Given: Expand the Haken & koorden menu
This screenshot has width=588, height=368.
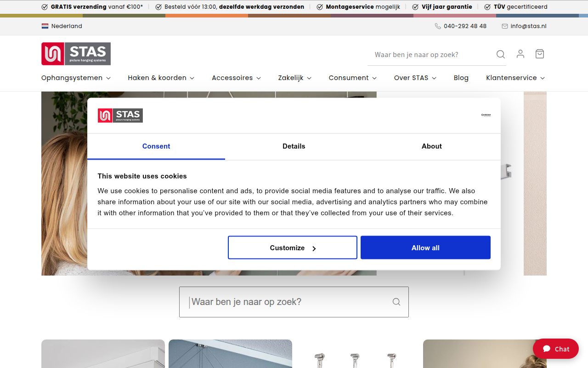Looking at the screenshot, I should pos(161,78).
